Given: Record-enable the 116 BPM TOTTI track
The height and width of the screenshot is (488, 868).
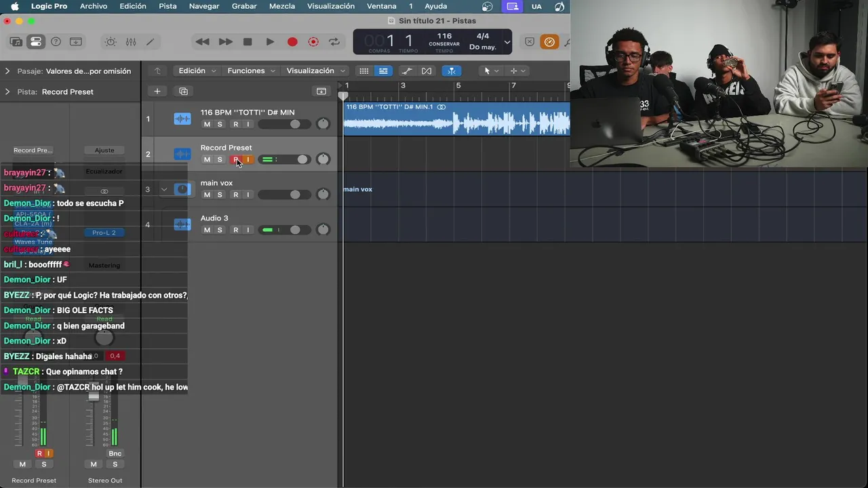Looking at the screenshot, I should click(x=236, y=124).
